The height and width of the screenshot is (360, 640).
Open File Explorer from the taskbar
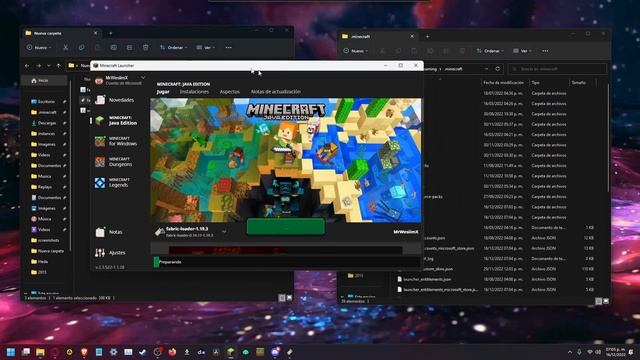[40, 352]
